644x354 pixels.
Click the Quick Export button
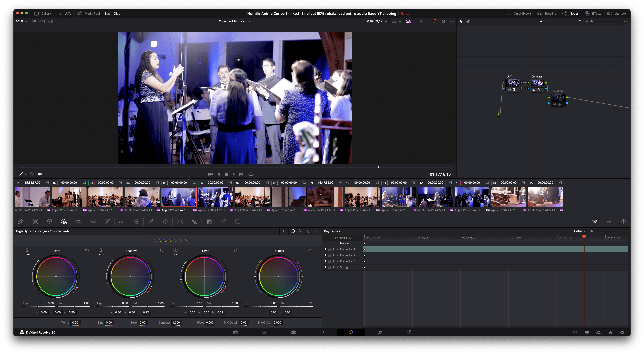519,13
